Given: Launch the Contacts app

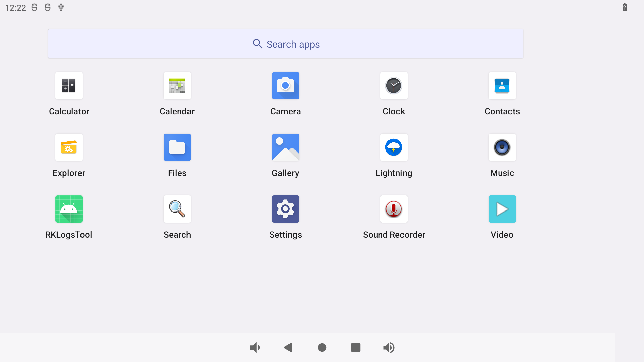Looking at the screenshot, I should tap(502, 85).
